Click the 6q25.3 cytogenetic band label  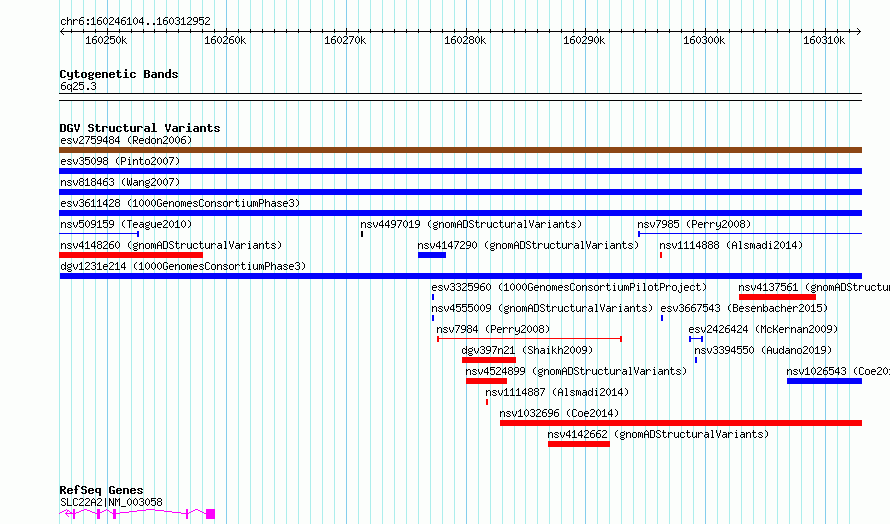tap(78, 86)
